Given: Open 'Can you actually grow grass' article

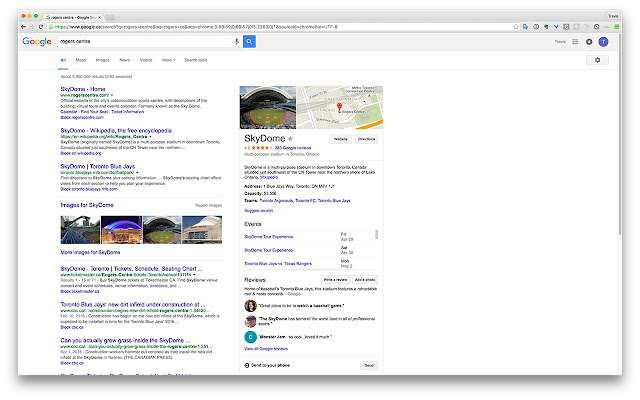Looking at the screenshot, I should pos(125,340).
